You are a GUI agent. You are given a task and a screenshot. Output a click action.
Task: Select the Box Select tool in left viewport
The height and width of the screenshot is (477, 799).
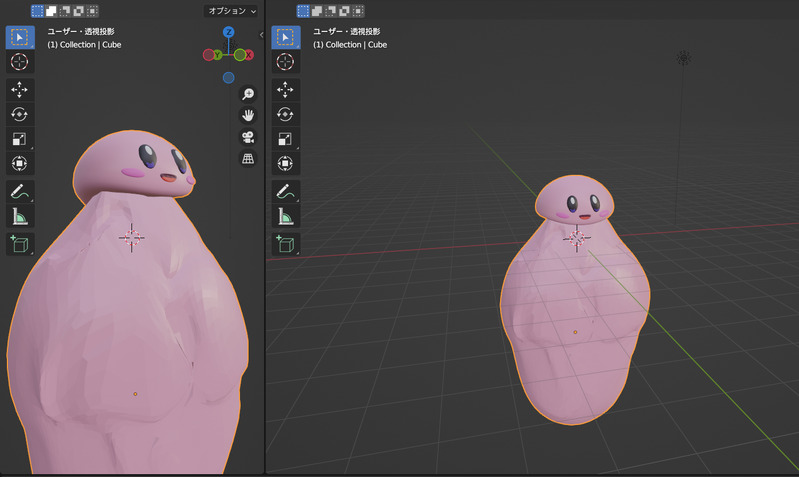[20, 37]
